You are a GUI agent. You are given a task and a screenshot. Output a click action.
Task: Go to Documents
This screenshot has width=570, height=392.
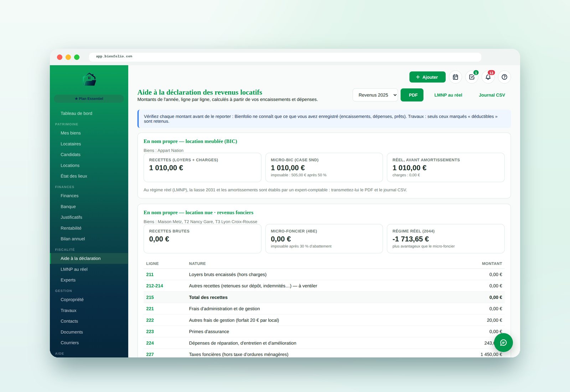(x=89, y=332)
